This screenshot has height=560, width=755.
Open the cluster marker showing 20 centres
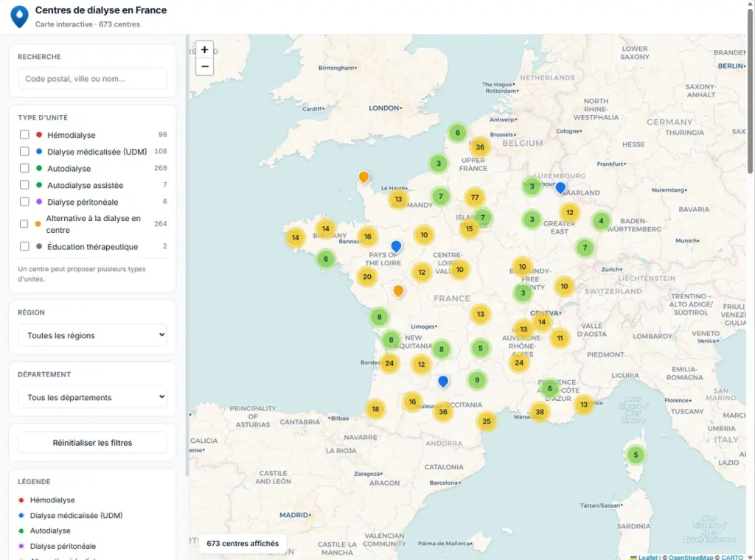tap(367, 276)
